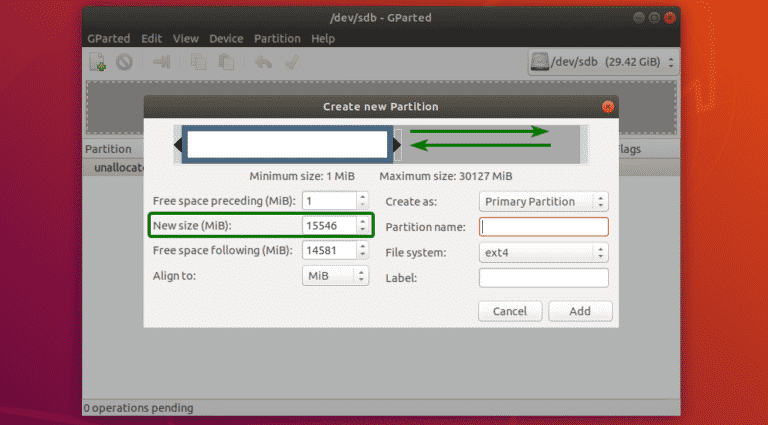This screenshot has width=768, height=425.
Task: Open the File system ext4 dropdown
Action: 544,253
